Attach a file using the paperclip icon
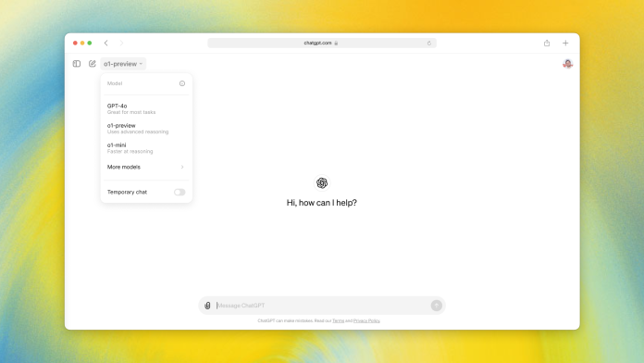The width and height of the screenshot is (644, 363). coord(207,306)
